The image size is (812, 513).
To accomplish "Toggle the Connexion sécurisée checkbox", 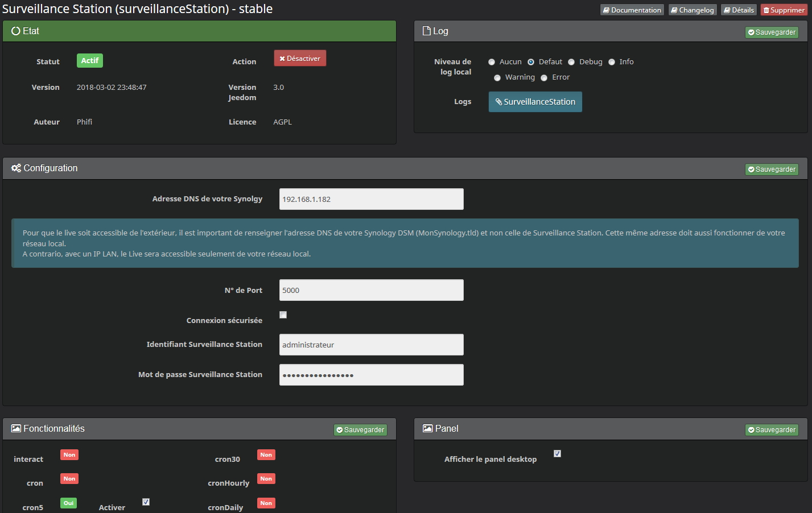I will [x=283, y=315].
